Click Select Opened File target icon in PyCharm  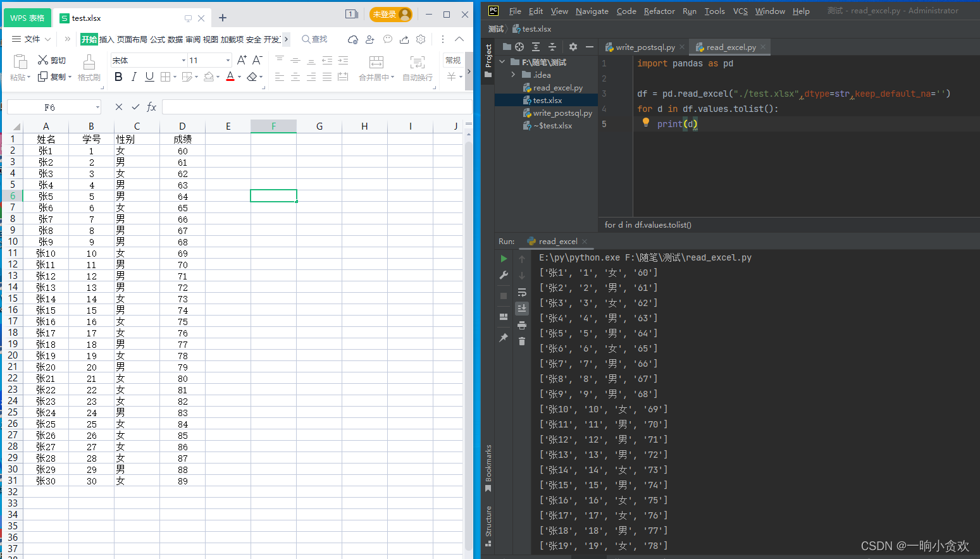pyautogui.click(x=519, y=47)
